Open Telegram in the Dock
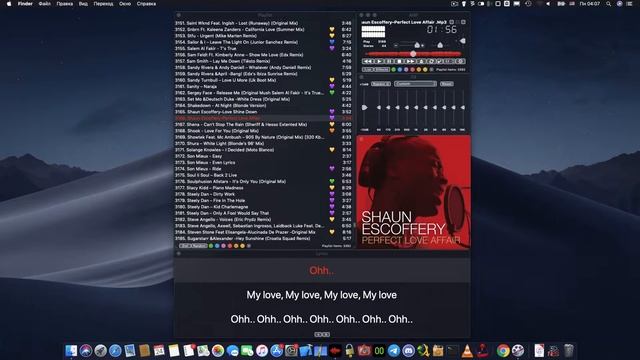This screenshot has width=640, height=360. pyautogui.click(x=394, y=351)
